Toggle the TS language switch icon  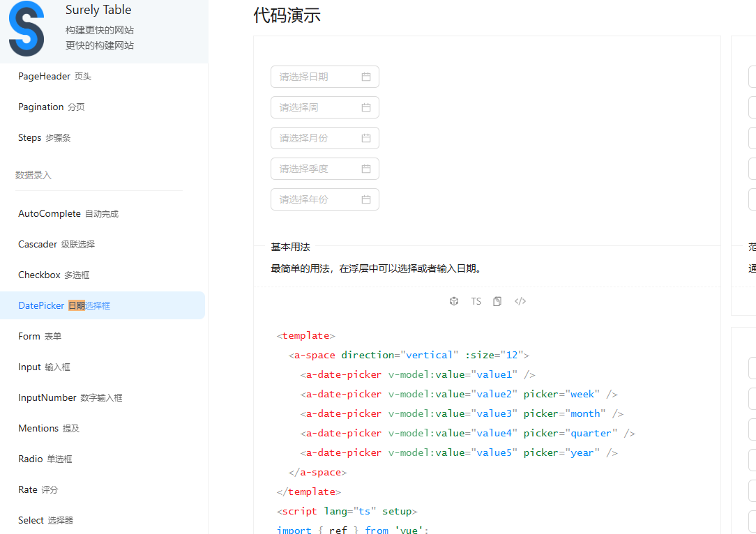tap(476, 301)
